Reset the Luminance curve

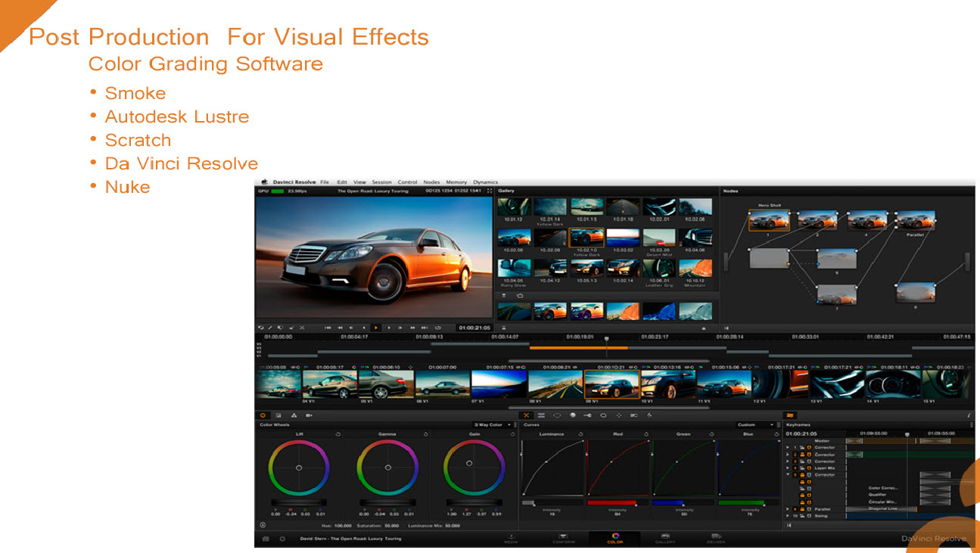[580, 434]
